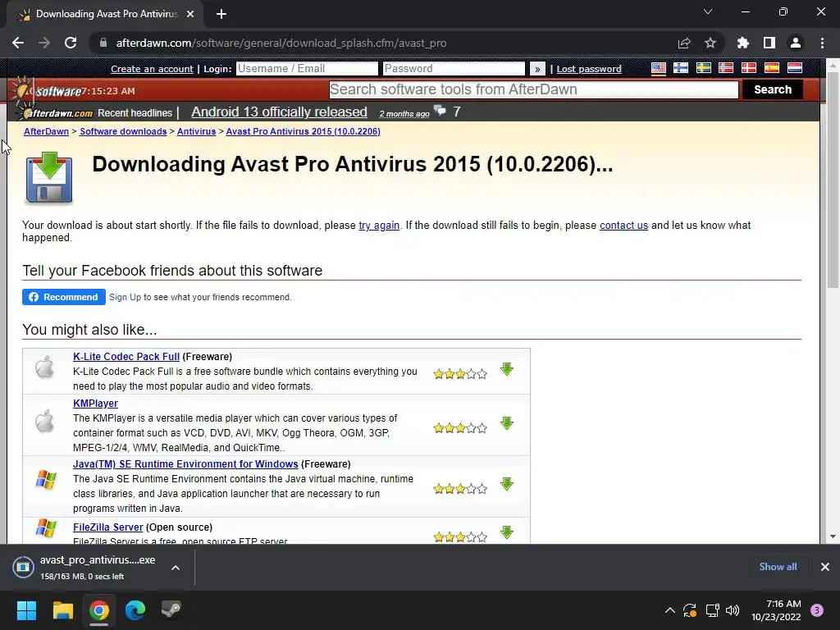840x630 pixels.
Task: Open the Chrome extensions puzzle icon
Action: click(743, 43)
